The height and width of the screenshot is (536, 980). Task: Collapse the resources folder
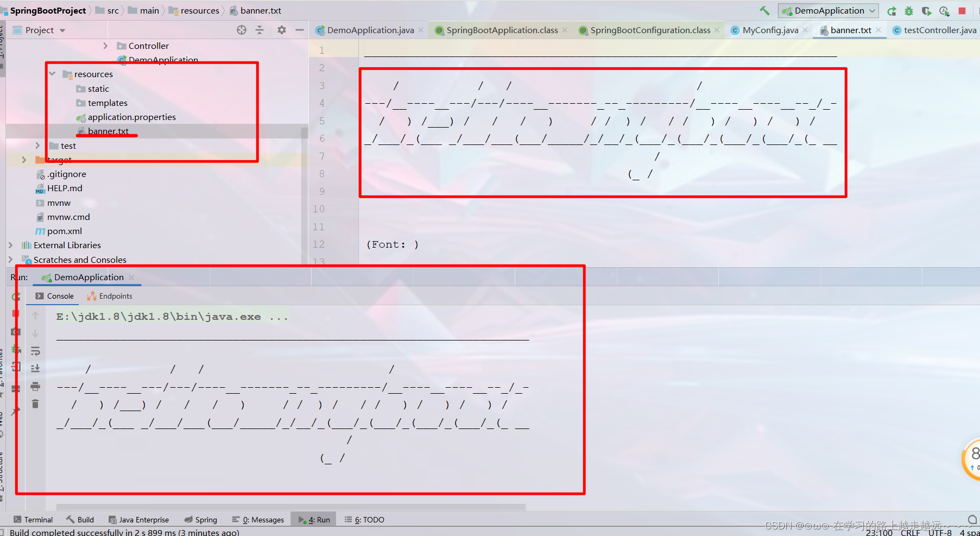pos(52,74)
